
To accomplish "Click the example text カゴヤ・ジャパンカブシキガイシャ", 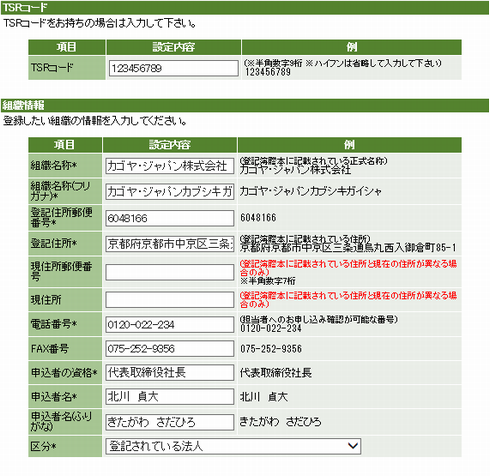I will click(x=311, y=191).
